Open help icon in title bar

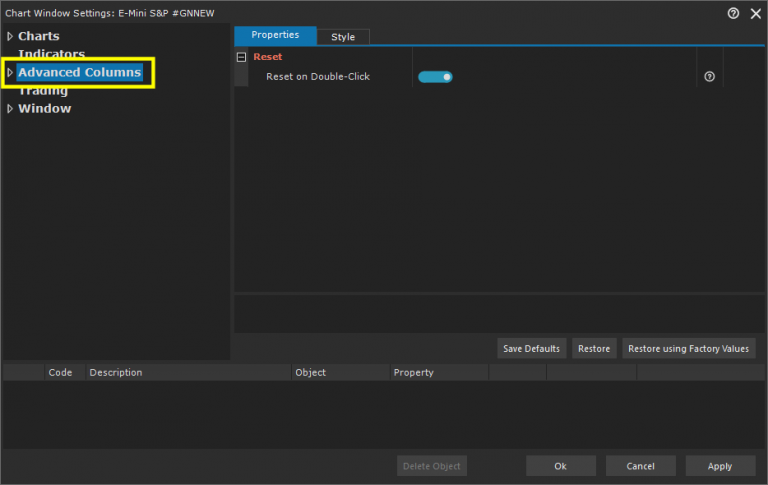point(733,13)
